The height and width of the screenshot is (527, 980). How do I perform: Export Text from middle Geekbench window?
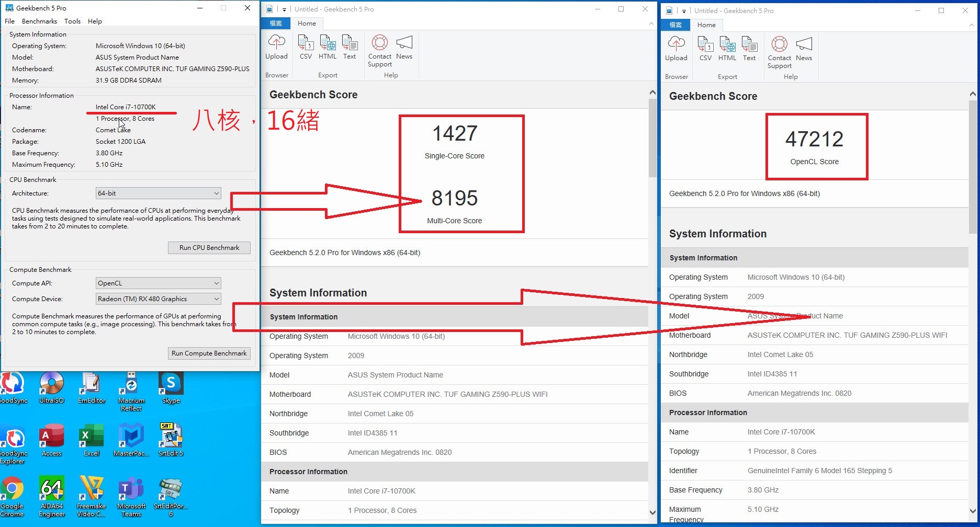click(350, 47)
